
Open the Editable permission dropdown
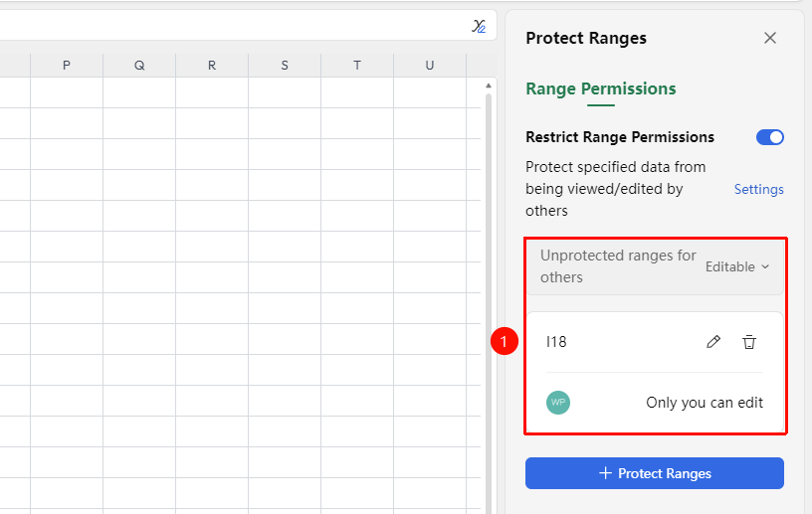[737, 266]
